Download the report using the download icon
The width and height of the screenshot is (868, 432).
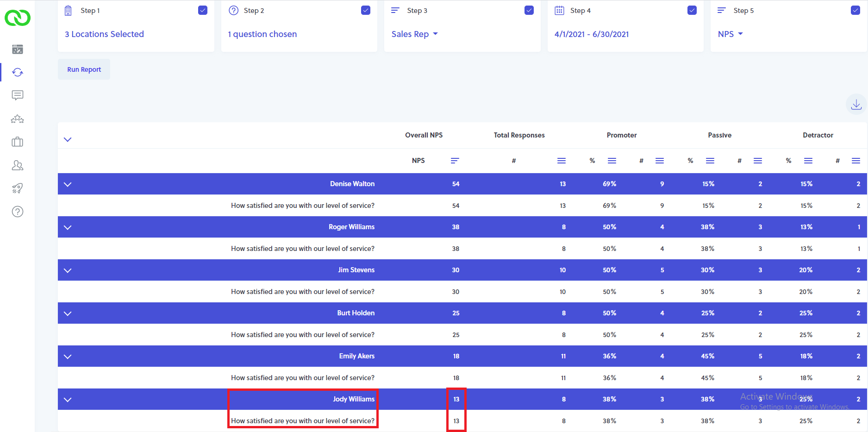pos(856,104)
